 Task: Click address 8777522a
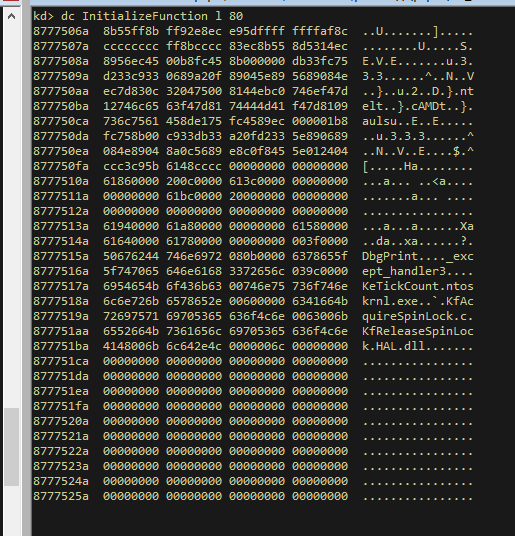[61, 452]
